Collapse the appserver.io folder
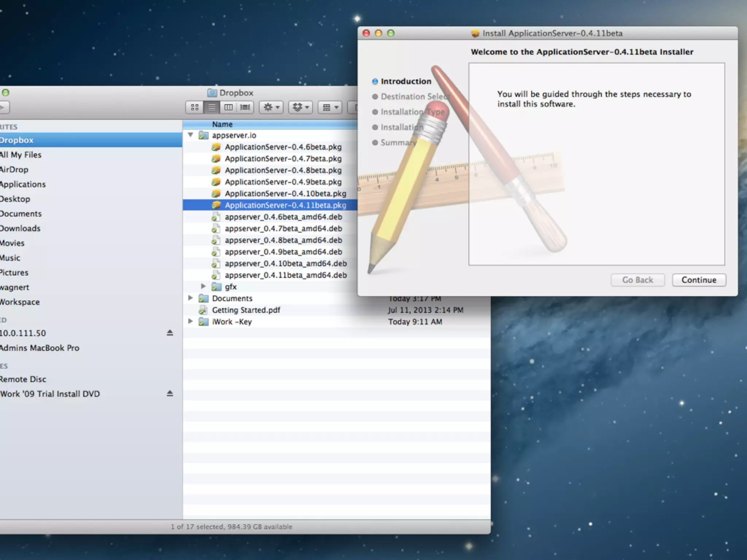This screenshot has width=747, height=560. [x=190, y=135]
